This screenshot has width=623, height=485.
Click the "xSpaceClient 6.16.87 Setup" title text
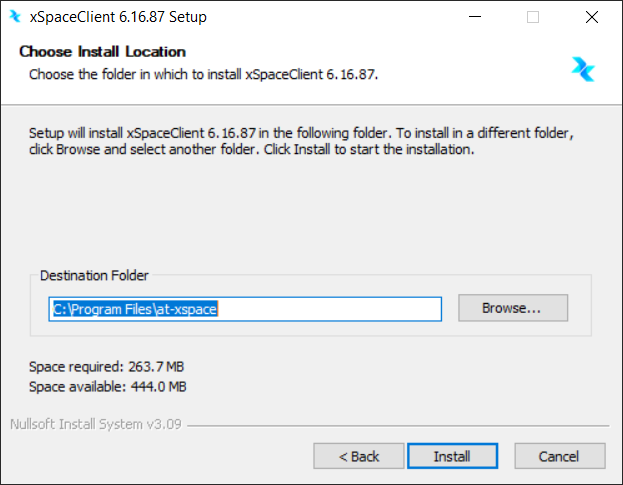click(119, 17)
